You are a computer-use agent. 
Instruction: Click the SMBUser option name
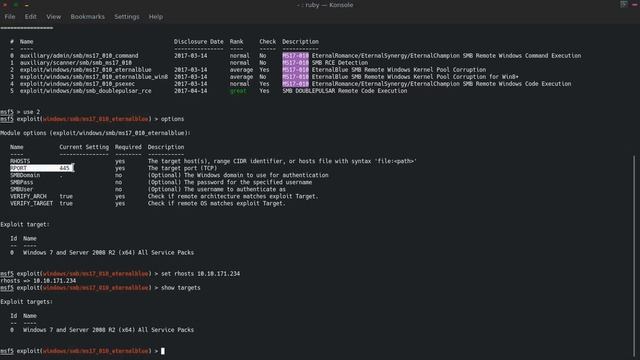22,189
